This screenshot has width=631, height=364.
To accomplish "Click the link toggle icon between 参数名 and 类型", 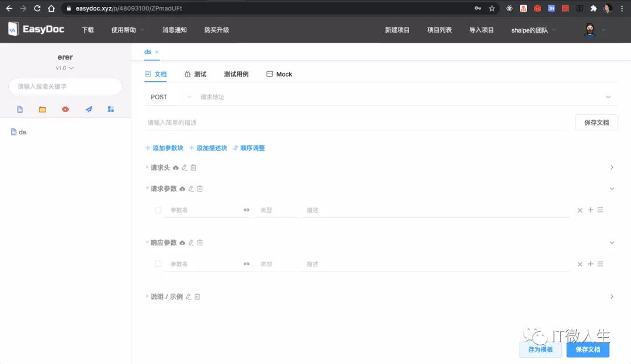I will point(247,210).
